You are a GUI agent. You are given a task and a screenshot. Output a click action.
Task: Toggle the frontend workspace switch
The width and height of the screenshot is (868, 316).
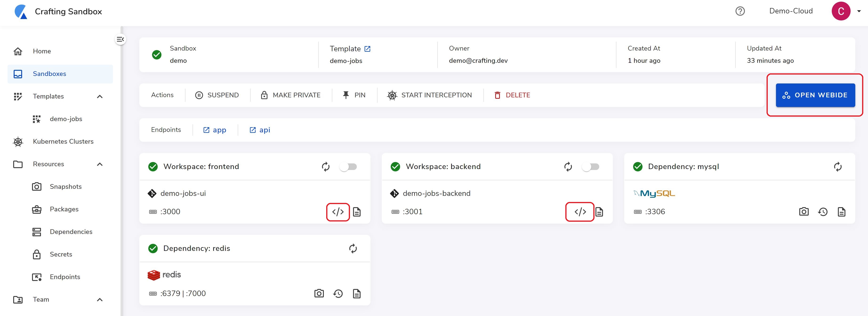tap(348, 166)
